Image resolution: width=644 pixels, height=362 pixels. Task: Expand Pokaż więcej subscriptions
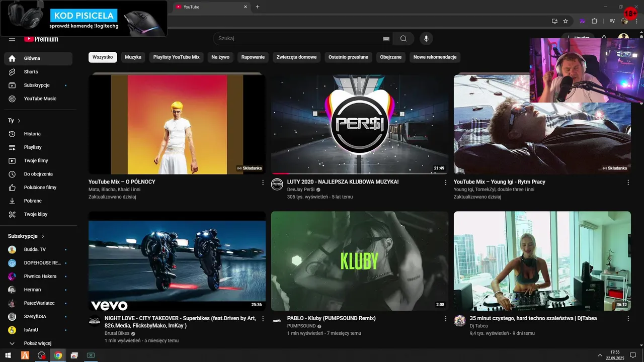tap(38, 343)
